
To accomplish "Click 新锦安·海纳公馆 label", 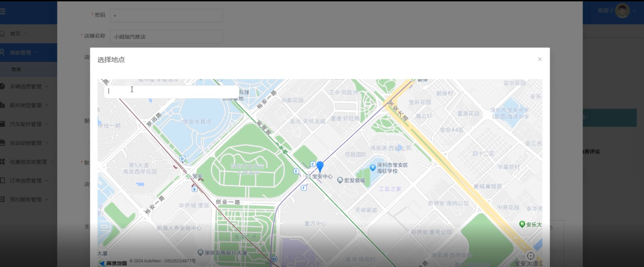I will coord(448,203).
